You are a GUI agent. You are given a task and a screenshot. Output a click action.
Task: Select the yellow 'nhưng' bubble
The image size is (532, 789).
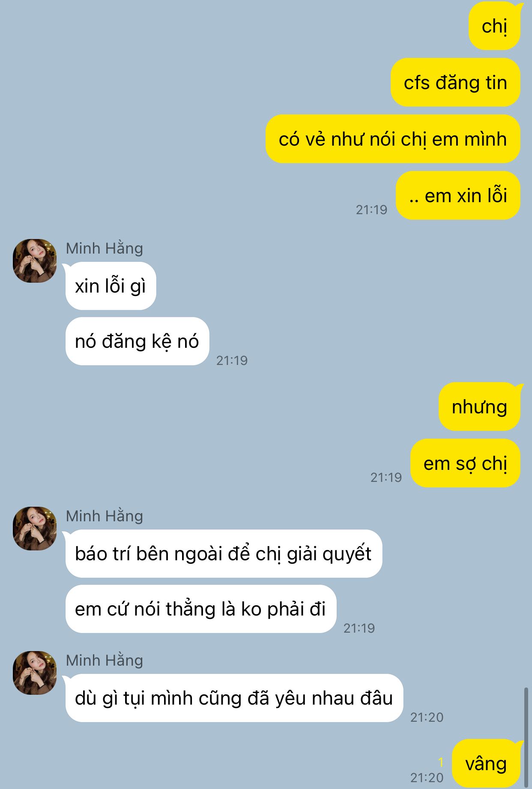(480, 406)
